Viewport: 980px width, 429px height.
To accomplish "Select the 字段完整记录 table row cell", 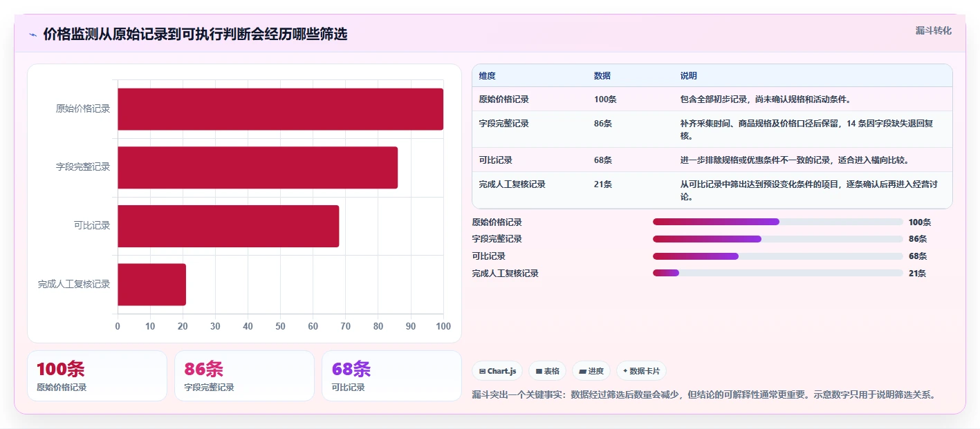I will coord(503,123).
